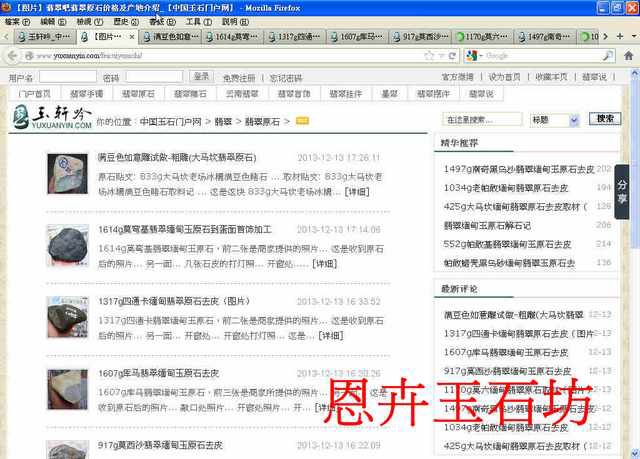640x459 pixels.
Task: Open the URL history dropdown arrow
Action: click(x=441, y=55)
